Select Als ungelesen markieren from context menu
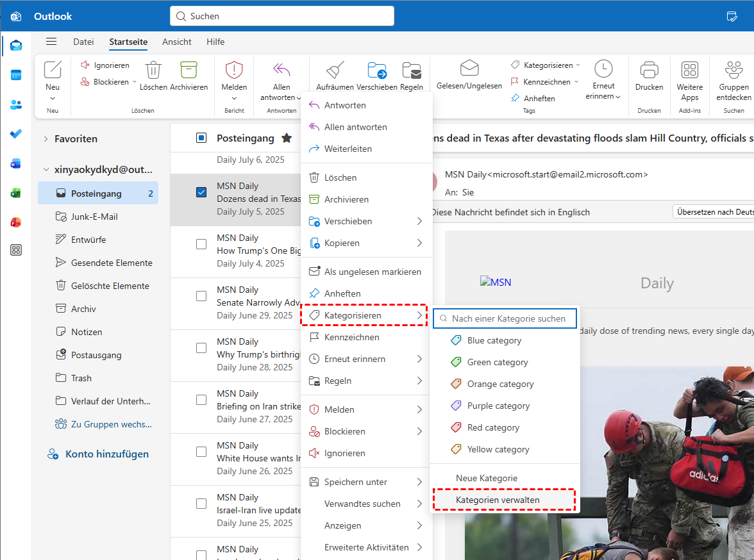 (372, 272)
